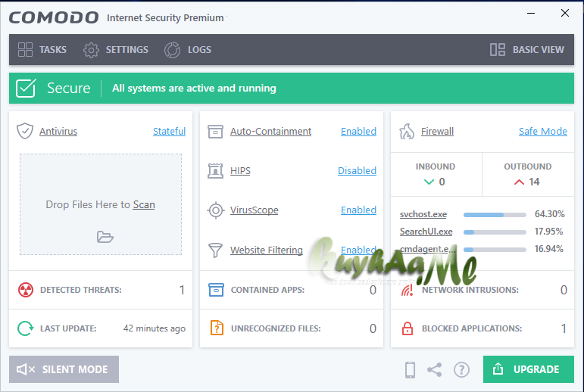The height and width of the screenshot is (392, 584).
Task: Click the Contained Apps count 0
Action: tap(373, 290)
